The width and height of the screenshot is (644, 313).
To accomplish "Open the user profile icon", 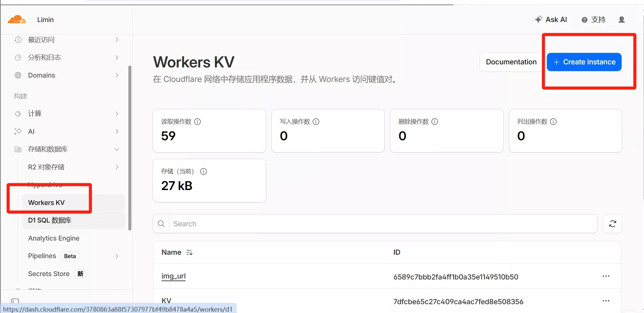I will (x=622, y=20).
